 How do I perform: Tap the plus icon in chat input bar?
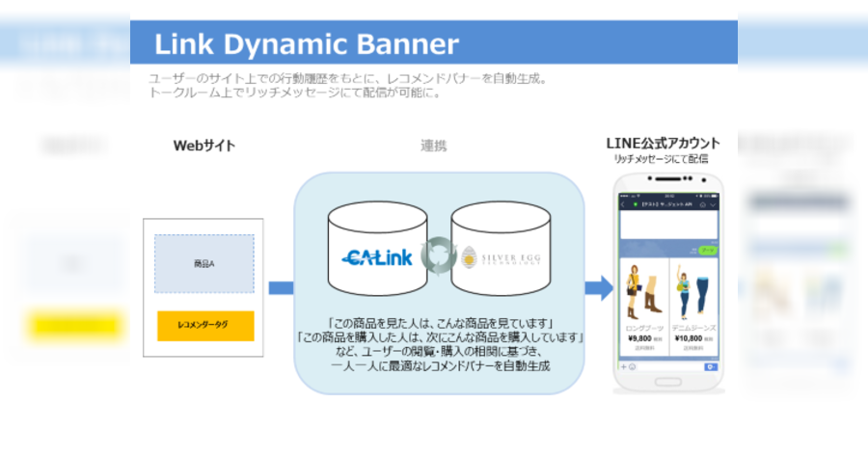tap(623, 367)
